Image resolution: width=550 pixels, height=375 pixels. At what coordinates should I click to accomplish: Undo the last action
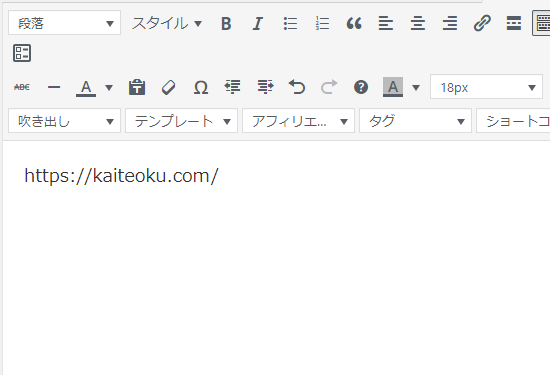[297, 87]
